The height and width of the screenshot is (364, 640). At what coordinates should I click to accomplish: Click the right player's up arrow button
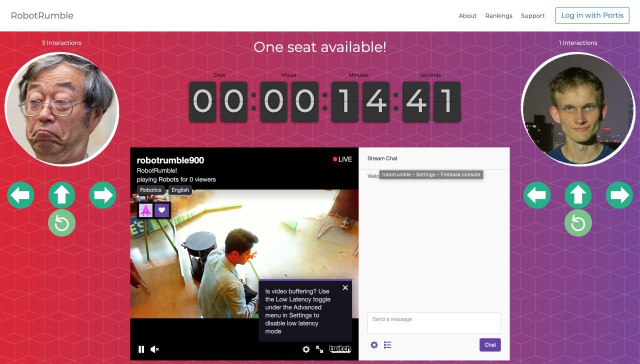click(x=578, y=195)
